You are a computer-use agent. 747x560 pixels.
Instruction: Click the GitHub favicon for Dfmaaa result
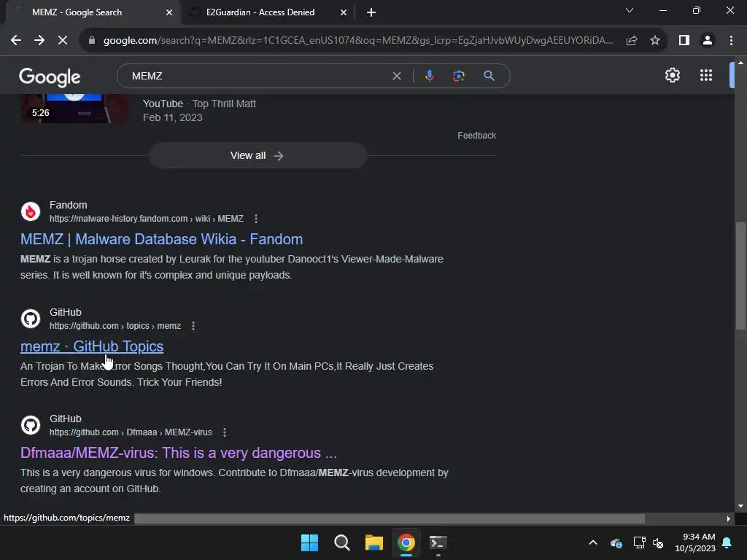pyautogui.click(x=31, y=425)
